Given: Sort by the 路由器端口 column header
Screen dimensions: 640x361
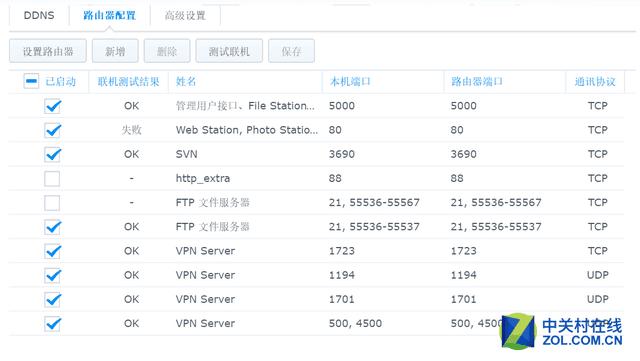Looking at the screenshot, I should (477, 82).
